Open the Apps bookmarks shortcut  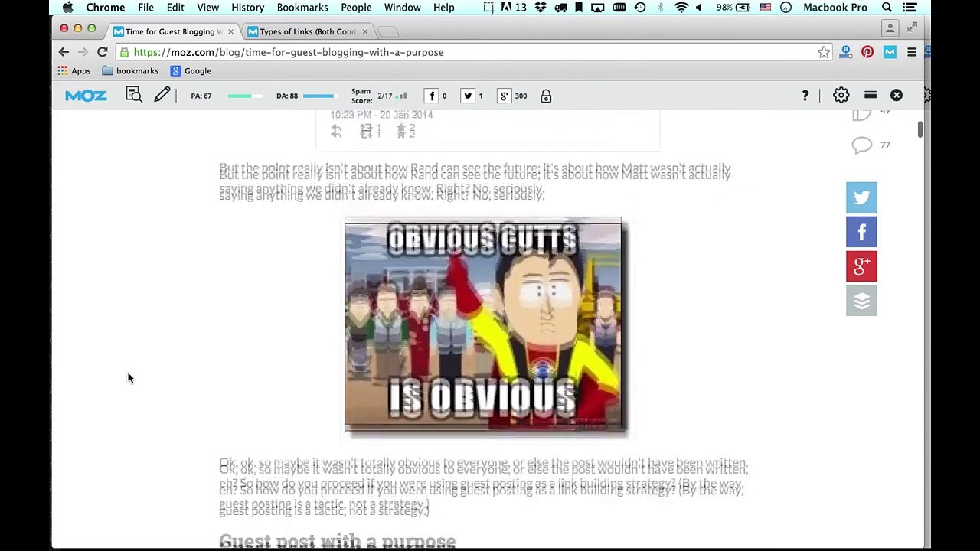pyautogui.click(x=73, y=71)
